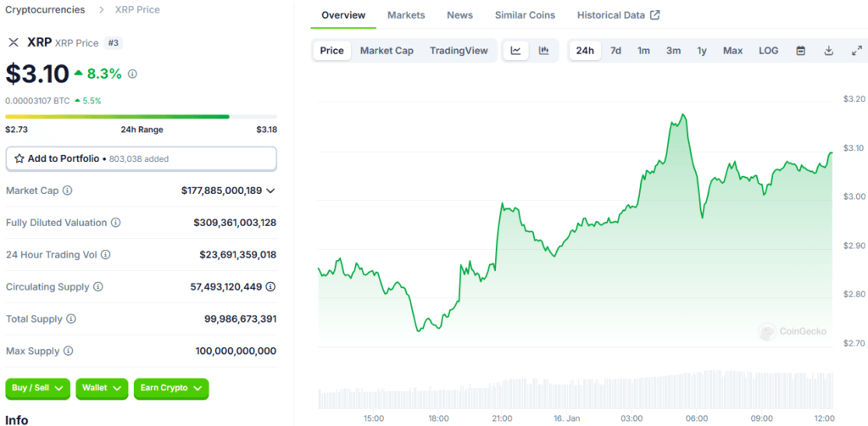Click the star icon in Add to Portfolio
This screenshot has height=426, width=868.
pos(19,158)
